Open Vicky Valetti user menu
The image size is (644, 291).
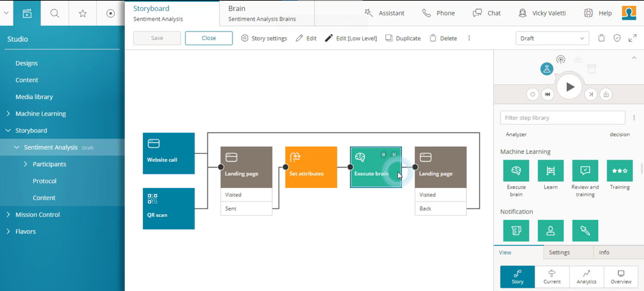click(x=542, y=13)
